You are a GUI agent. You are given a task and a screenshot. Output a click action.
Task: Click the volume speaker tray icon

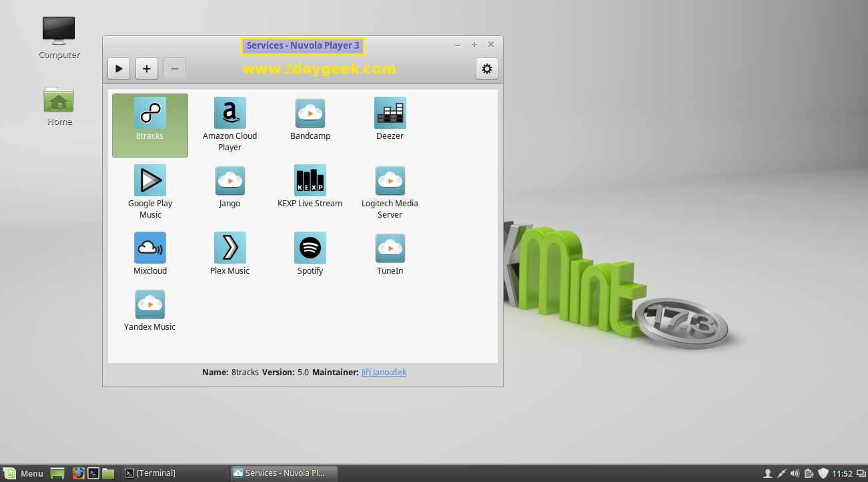pos(795,473)
